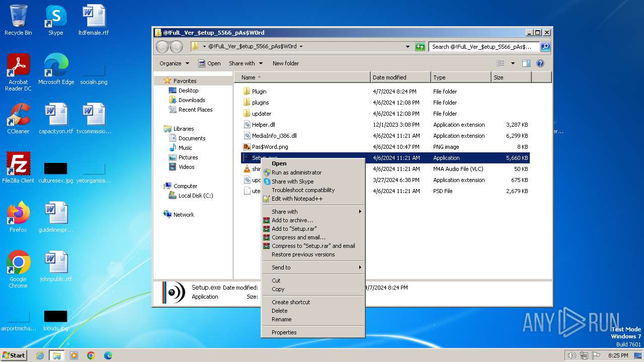Launch CCleaner desktop shortcut
Viewport: 644px width, 362px height.
tap(18, 119)
